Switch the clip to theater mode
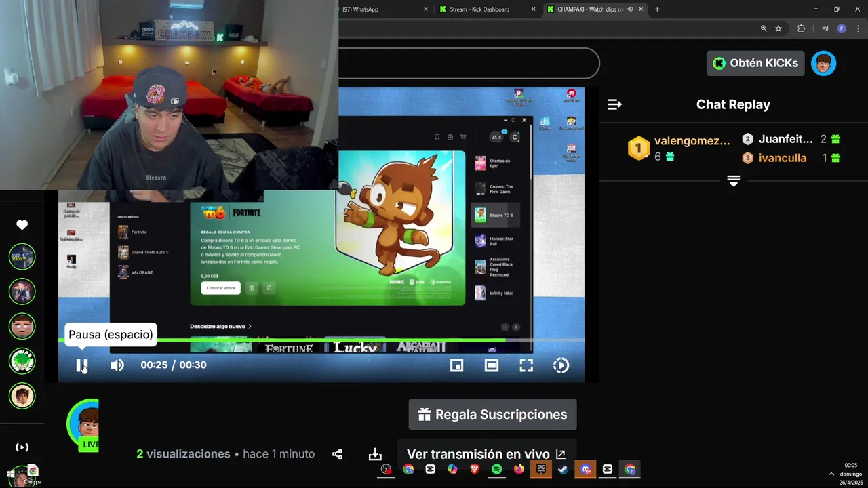The width and height of the screenshot is (868, 488). (x=492, y=365)
